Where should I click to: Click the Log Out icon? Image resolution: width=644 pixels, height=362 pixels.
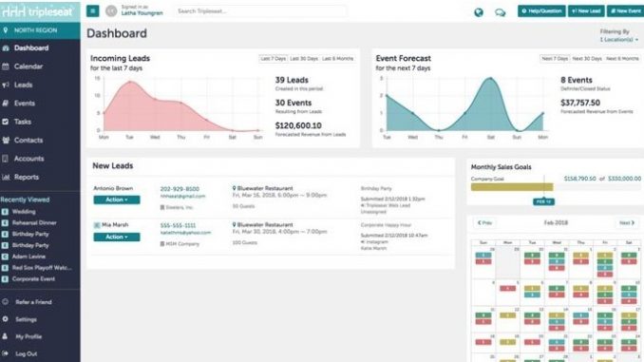(5, 353)
